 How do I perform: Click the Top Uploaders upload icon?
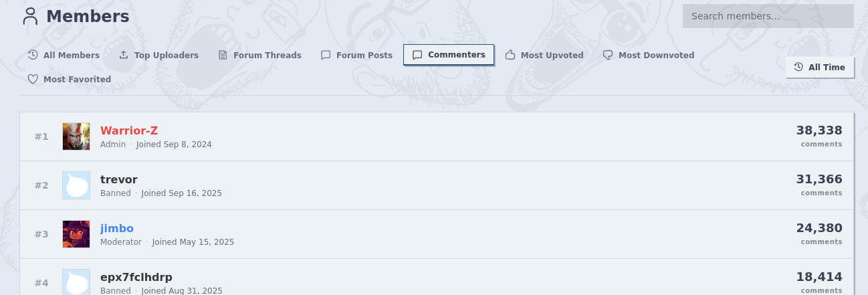124,55
